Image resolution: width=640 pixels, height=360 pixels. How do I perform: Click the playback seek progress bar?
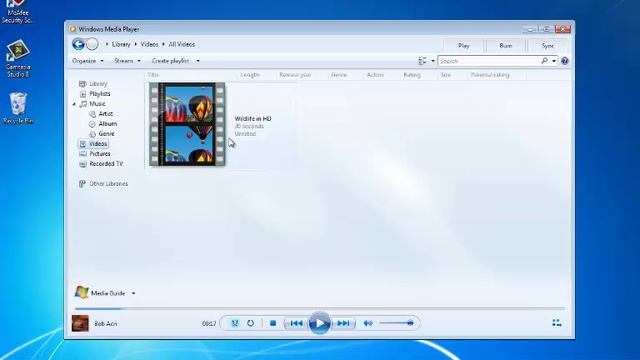[x=320, y=309]
